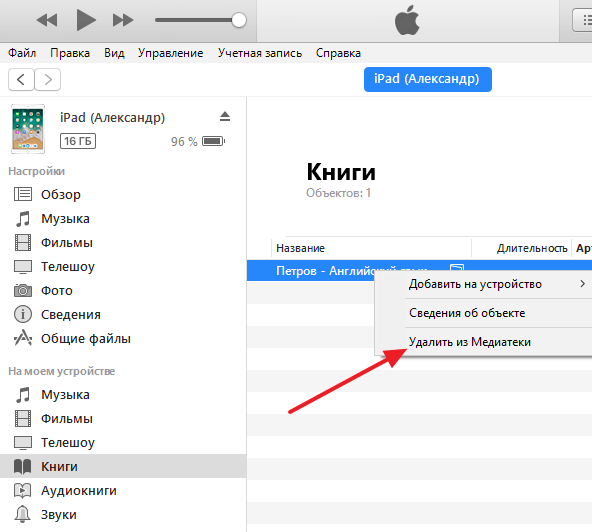The width and height of the screenshot is (592, 532).
Task: Skip forward with fast-forward button
Action: tap(123, 20)
